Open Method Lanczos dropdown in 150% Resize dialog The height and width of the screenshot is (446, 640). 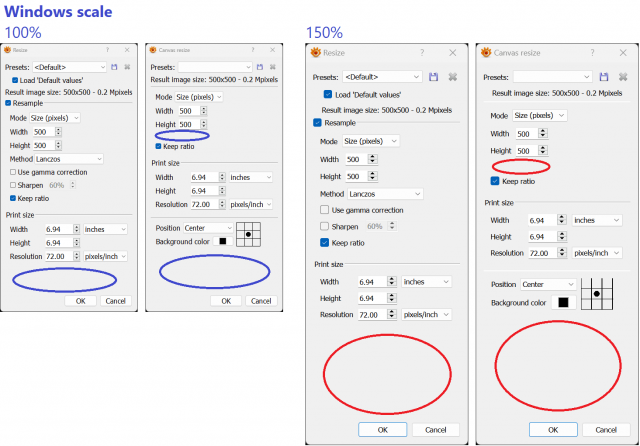point(385,194)
